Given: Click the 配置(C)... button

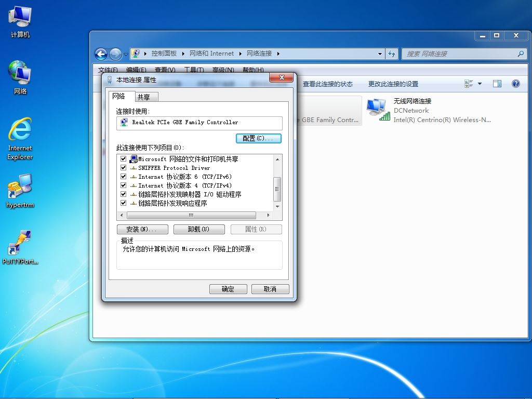Looking at the screenshot, I should [x=259, y=138].
